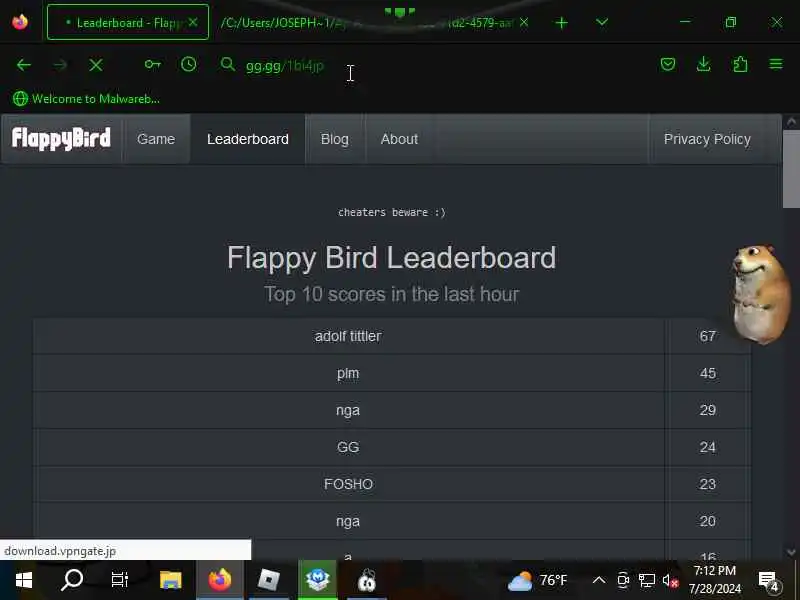Click the score 20 cell
Image resolution: width=800 pixels, height=600 pixels.
707,521
